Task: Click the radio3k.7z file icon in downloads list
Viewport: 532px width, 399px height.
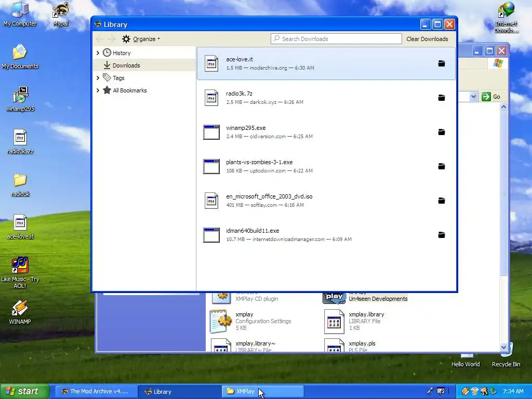Action: pyautogui.click(x=211, y=98)
